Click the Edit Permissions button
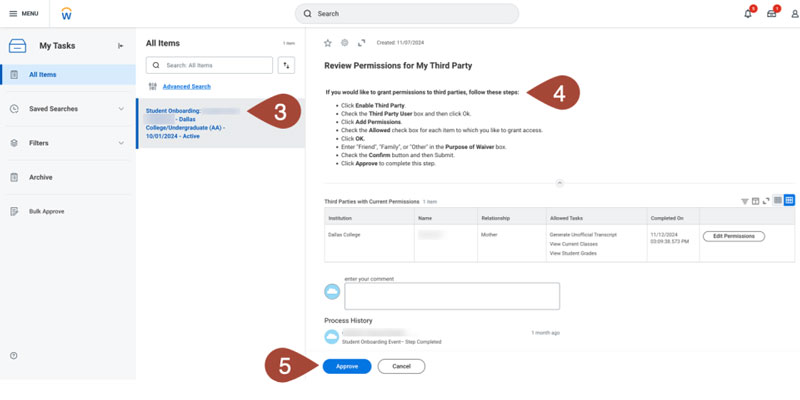The width and height of the screenshot is (800, 400). [x=734, y=236]
